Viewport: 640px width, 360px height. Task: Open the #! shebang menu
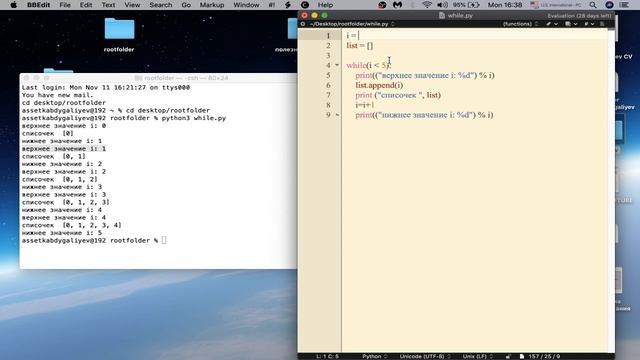pyautogui.click(x=272, y=5)
